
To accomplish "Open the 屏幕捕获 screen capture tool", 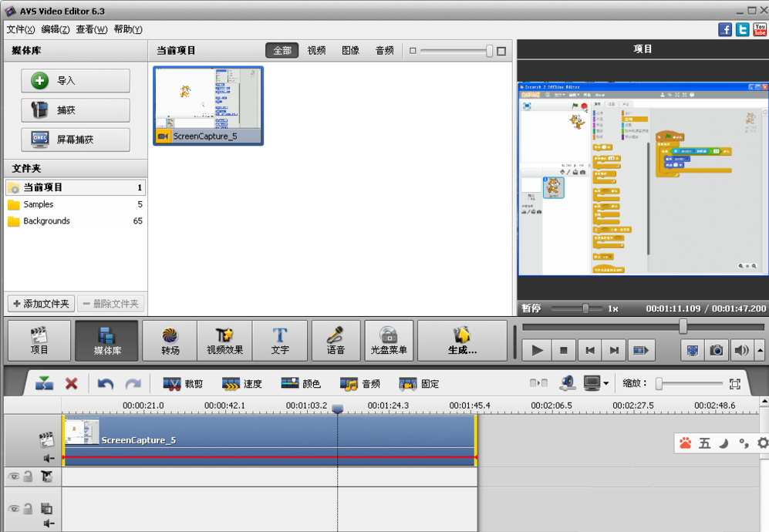I will [x=75, y=140].
